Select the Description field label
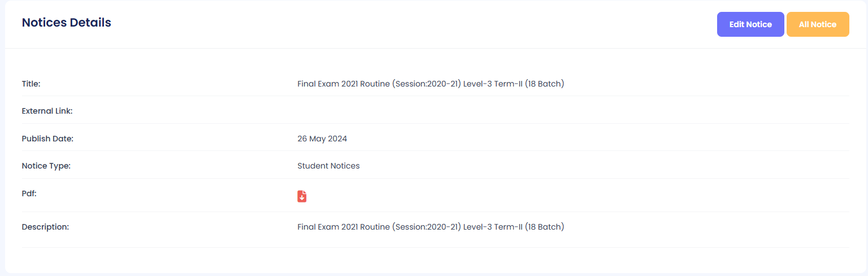Viewport: 868px width, 276px height. (x=45, y=227)
